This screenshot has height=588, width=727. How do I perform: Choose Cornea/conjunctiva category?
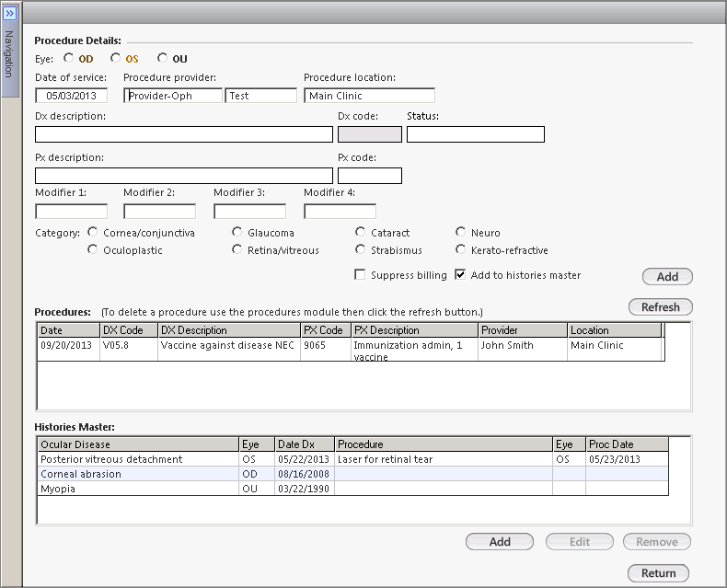click(93, 232)
